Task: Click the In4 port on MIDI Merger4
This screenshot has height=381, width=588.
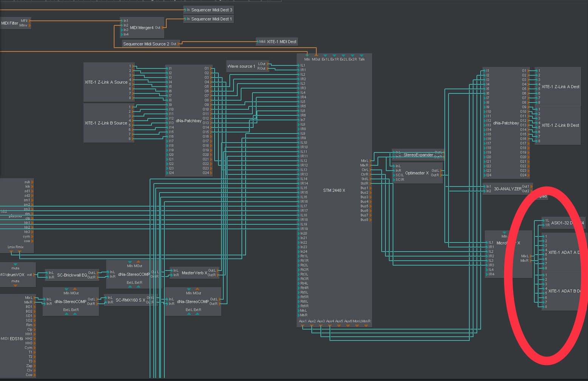Action: pos(122,34)
